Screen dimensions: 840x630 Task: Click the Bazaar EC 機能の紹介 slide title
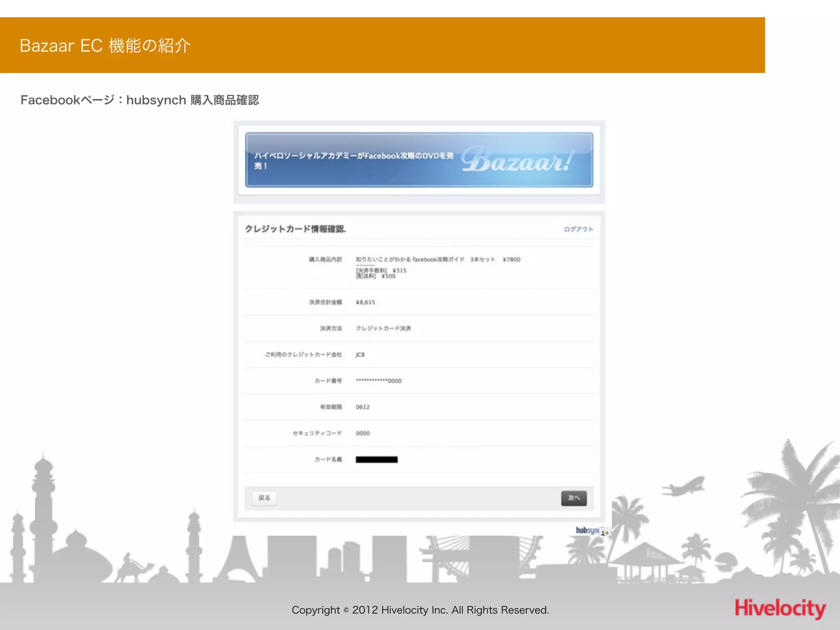click(105, 46)
